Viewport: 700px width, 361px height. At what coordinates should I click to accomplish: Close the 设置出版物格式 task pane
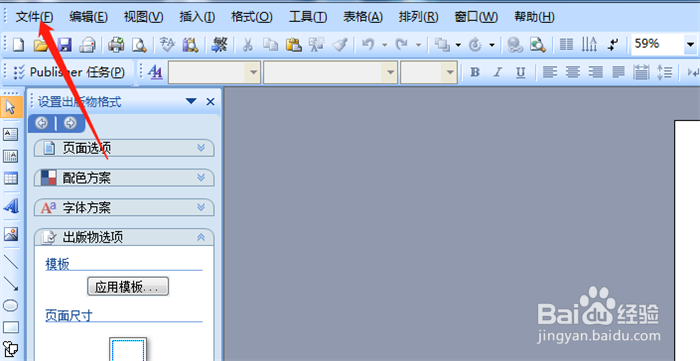tap(210, 102)
